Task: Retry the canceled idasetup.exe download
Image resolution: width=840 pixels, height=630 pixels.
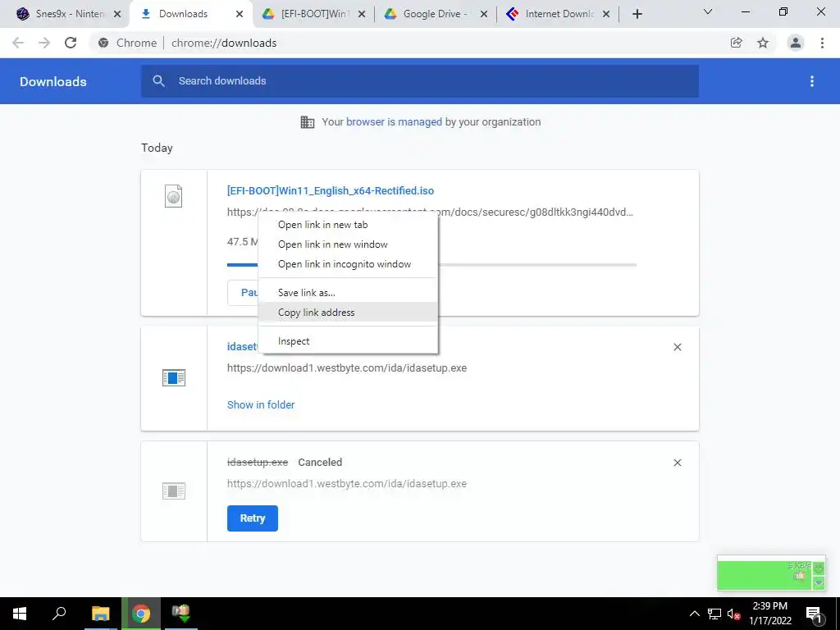Action: tap(253, 518)
